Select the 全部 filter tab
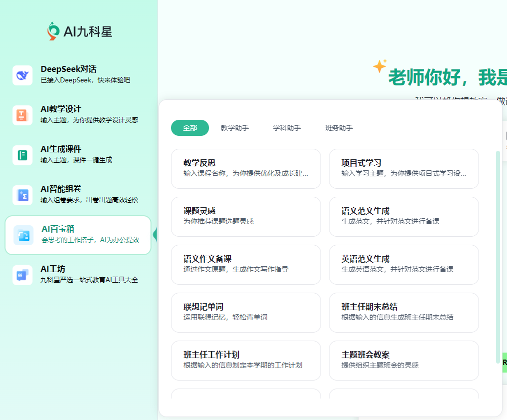The width and height of the screenshot is (507, 420). tap(190, 128)
